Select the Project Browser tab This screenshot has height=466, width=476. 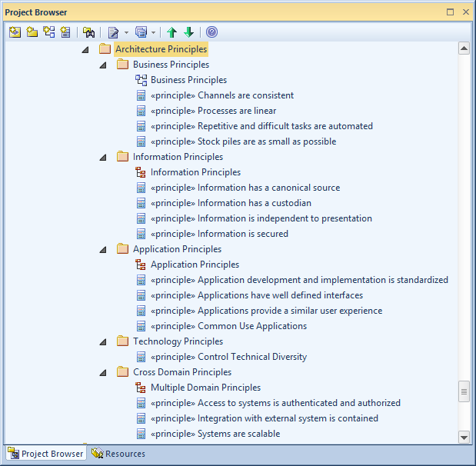[45, 454]
